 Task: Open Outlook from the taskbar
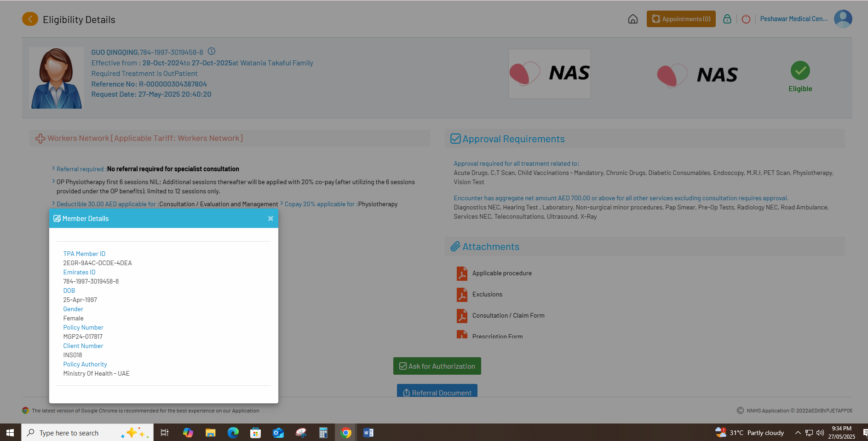point(278,433)
